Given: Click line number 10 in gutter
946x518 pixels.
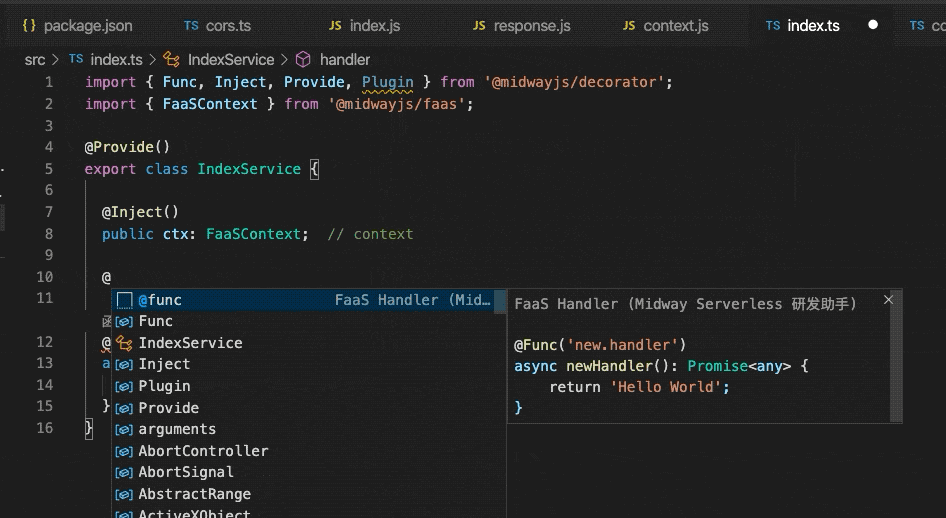Looking at the screenshot, I should click(x=45, y=277).
